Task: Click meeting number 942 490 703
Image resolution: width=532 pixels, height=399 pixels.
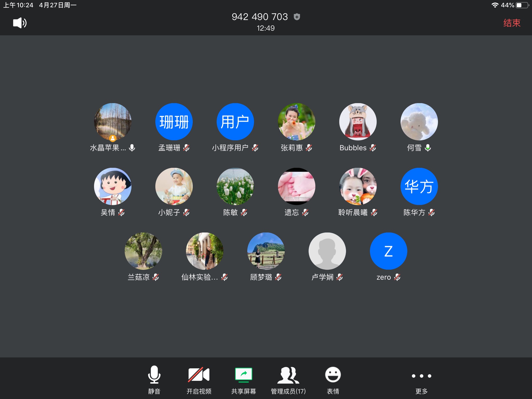Action: (x=260, y=17)
